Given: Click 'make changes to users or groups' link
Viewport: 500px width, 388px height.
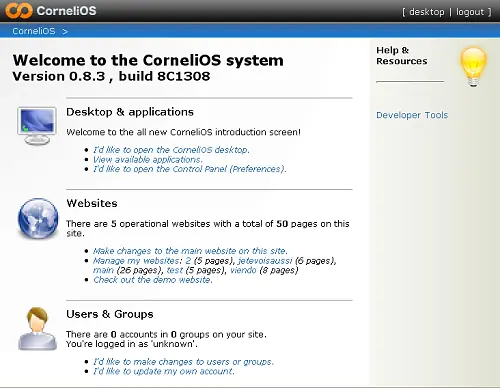Looking at the screenshot, I should point(183,362).
